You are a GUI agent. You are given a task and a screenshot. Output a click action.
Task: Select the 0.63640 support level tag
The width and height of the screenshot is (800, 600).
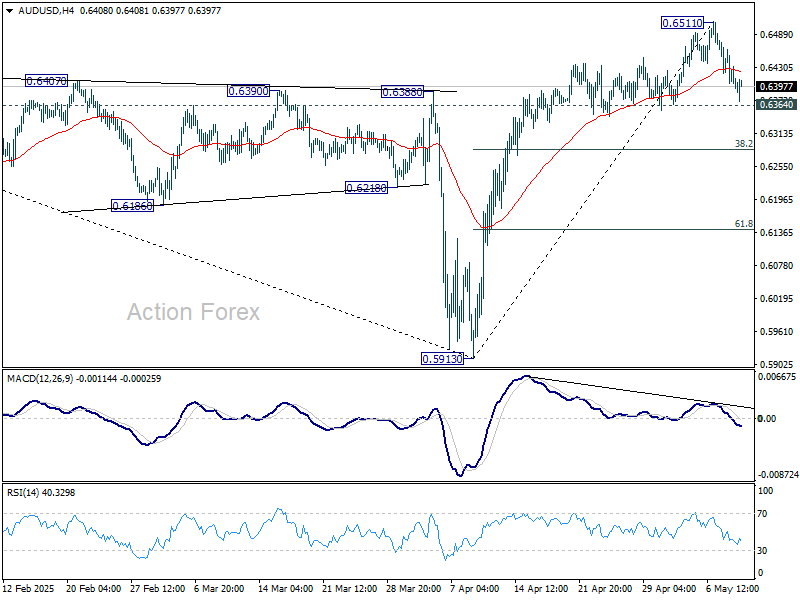777,105
